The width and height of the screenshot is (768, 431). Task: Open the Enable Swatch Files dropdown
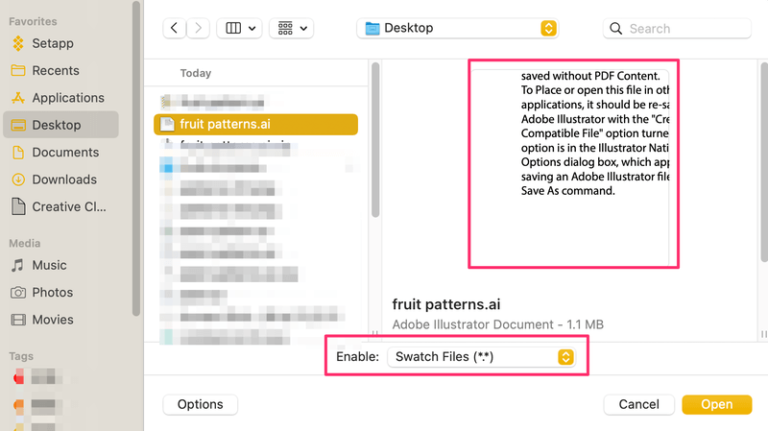(481, 357)
